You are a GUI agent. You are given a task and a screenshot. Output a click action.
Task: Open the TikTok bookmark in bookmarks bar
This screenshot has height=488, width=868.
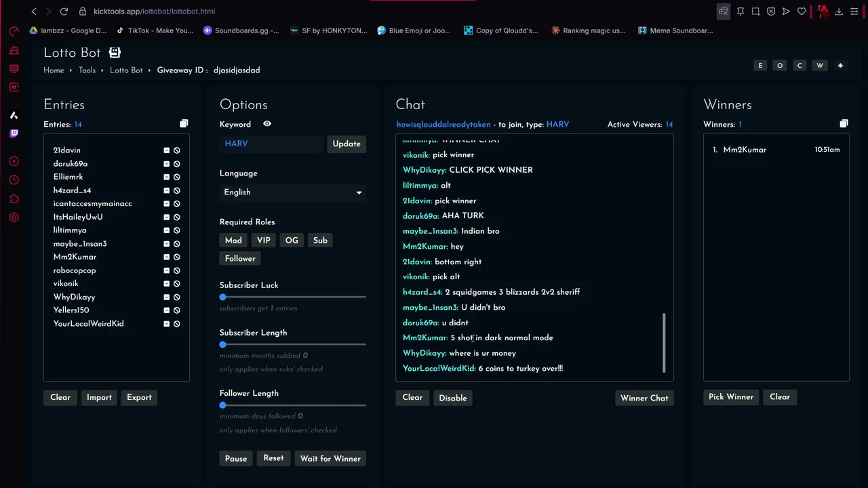[x=155, y=30]
